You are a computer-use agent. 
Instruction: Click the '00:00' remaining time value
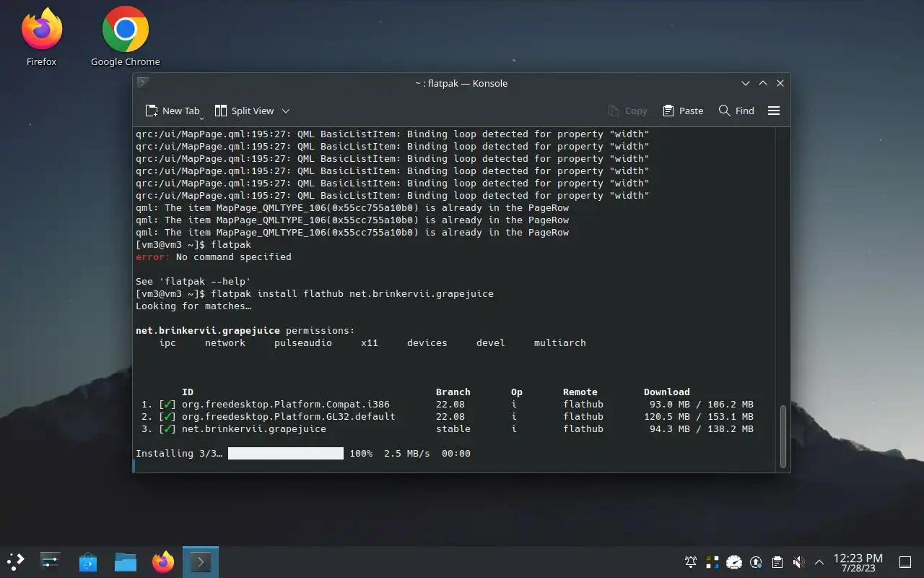tap(456, 453)
